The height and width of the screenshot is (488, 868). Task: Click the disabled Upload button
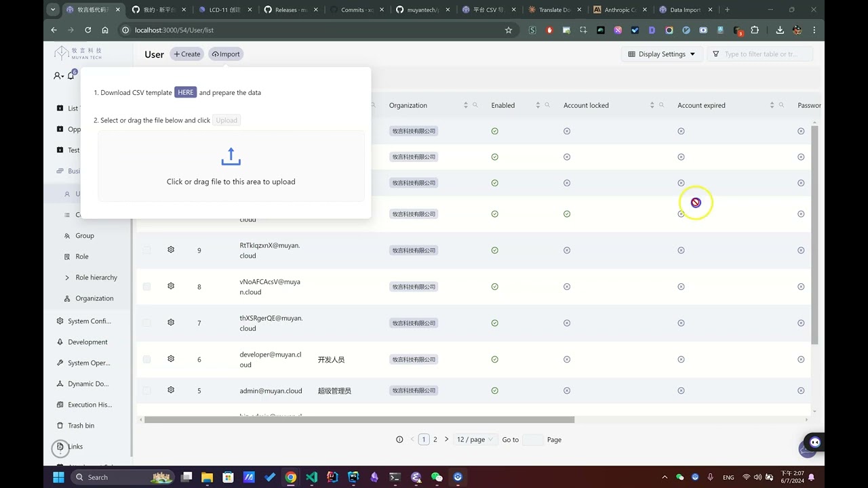(226, 120)
